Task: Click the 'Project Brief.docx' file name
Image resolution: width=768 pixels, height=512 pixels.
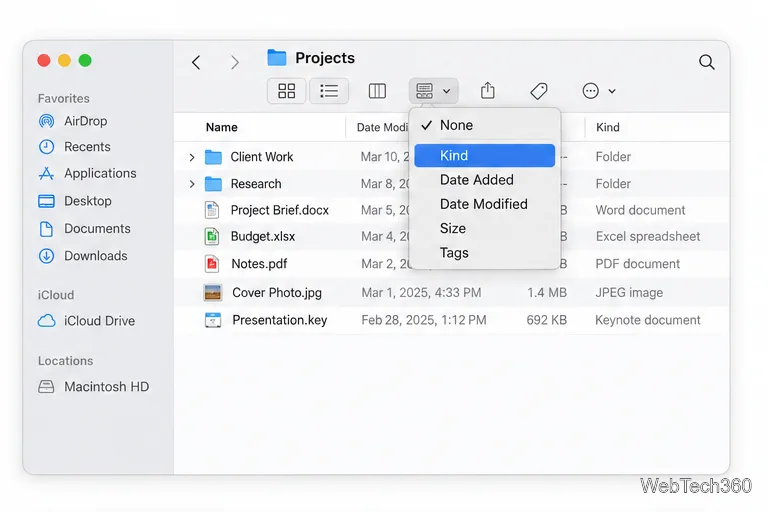Action: click(280, 210)
